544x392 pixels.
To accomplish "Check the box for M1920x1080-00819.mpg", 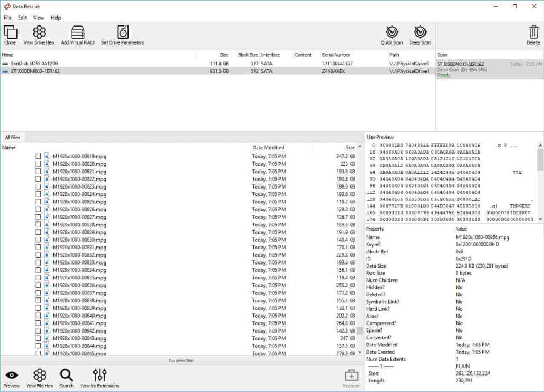I will coord(38,156).
